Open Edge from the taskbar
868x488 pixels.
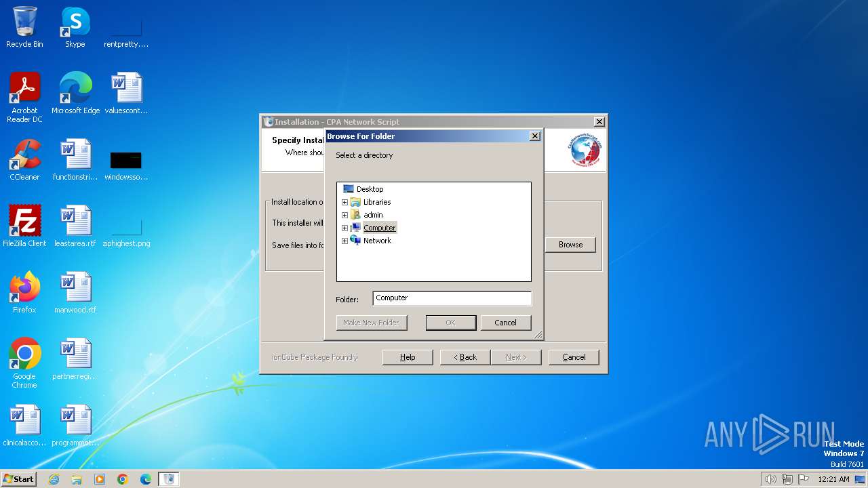point(146,479)
